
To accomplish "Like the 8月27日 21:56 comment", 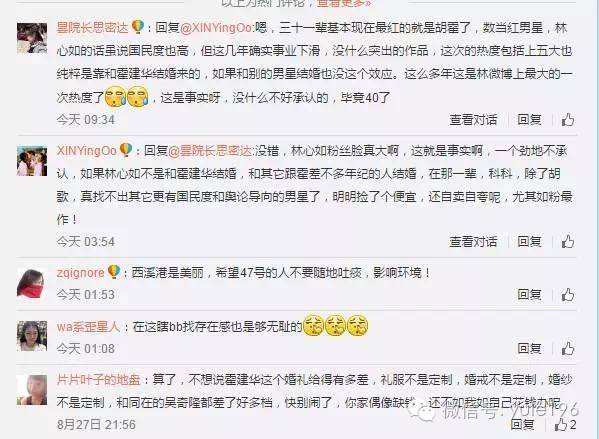I will pos(561,424).
